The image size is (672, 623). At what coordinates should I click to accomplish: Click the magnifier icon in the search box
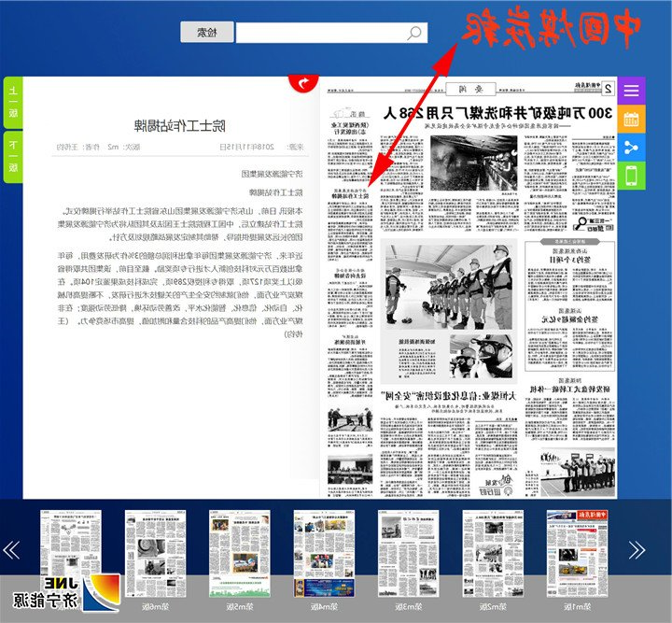click(x=414, y=33)
